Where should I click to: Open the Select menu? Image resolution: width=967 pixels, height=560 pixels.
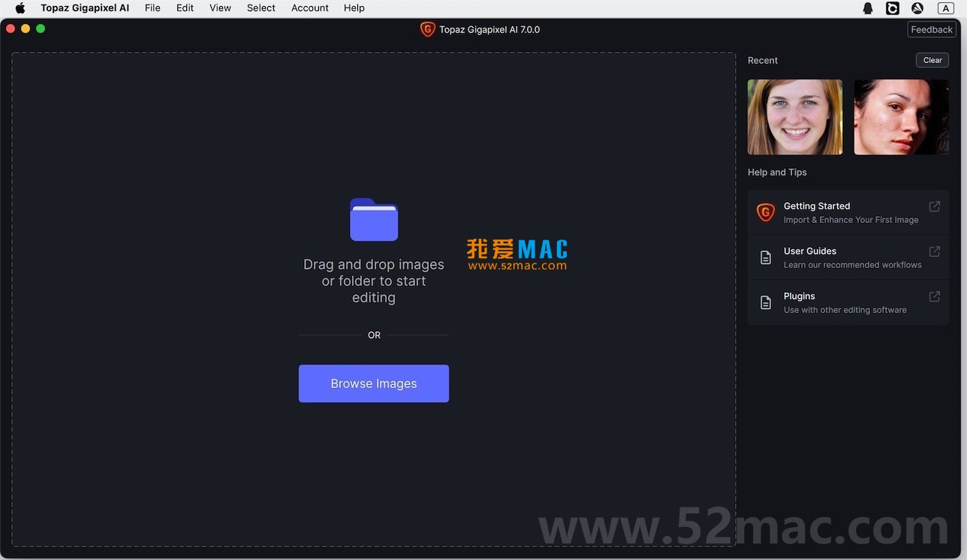261,8
